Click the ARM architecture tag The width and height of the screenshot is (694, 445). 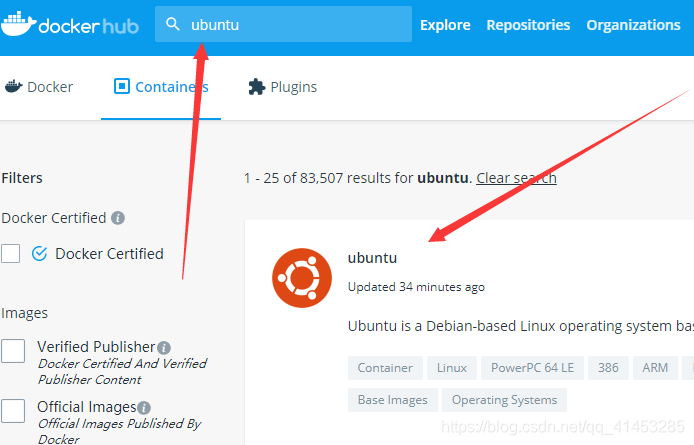pos(655,368)
